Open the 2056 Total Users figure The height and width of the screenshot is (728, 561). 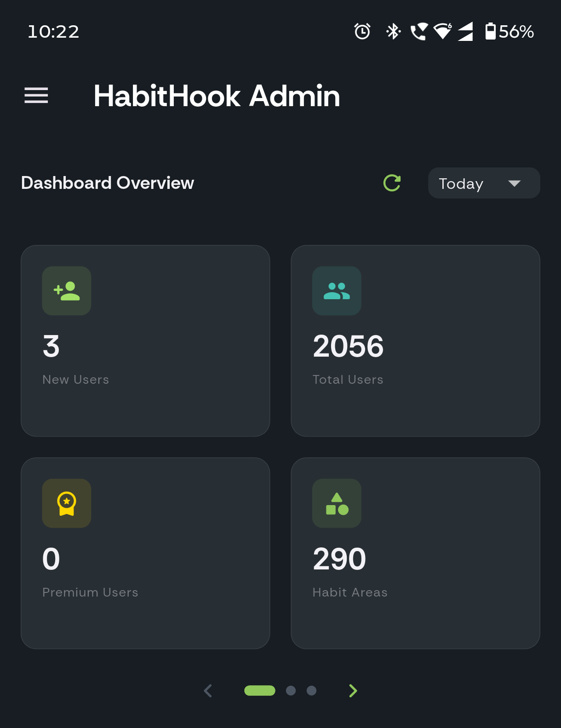click(x=348, y=346)
